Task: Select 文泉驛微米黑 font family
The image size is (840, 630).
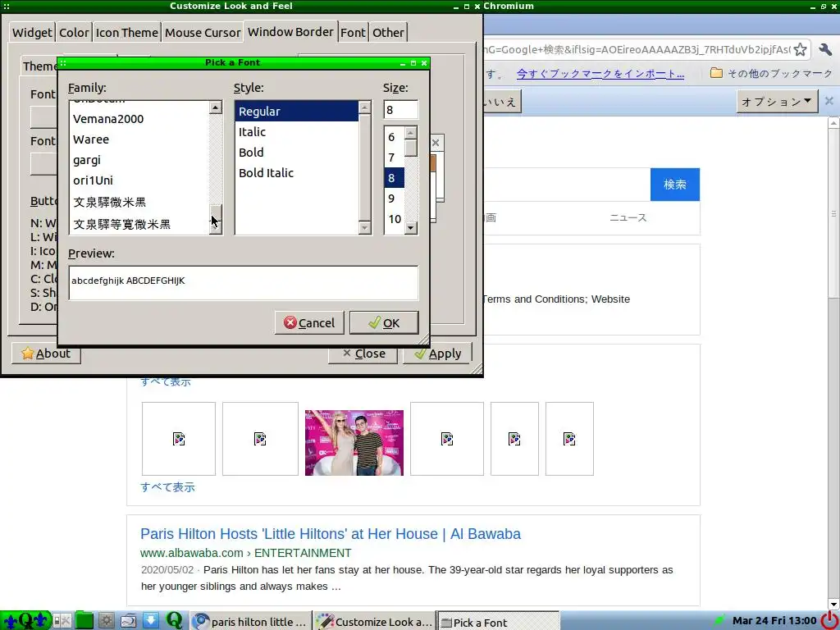Action: point(139,202)
